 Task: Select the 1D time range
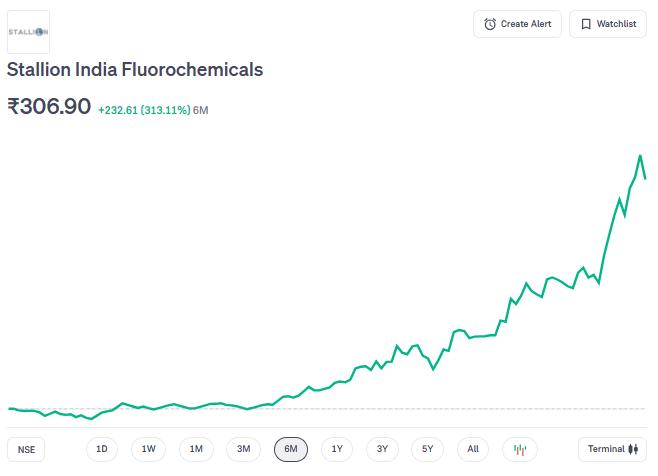101,449
